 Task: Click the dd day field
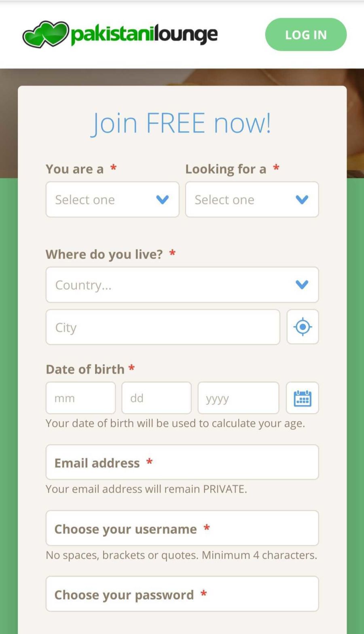pyautogui.click(x=157, y=398)
